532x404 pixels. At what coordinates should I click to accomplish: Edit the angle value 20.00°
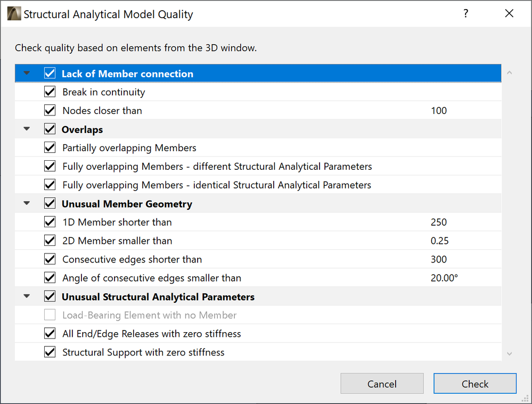(444, 278)
